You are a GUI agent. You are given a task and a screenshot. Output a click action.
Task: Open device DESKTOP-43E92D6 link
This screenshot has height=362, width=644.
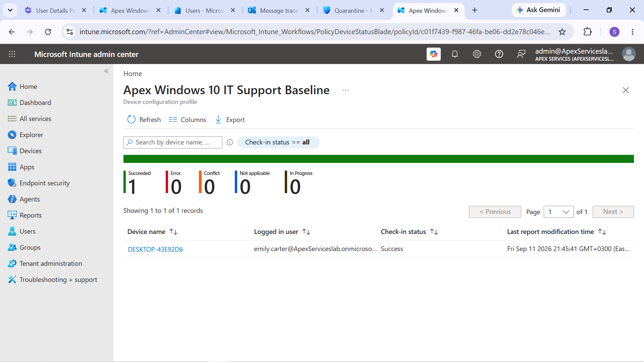pos(155,249)
